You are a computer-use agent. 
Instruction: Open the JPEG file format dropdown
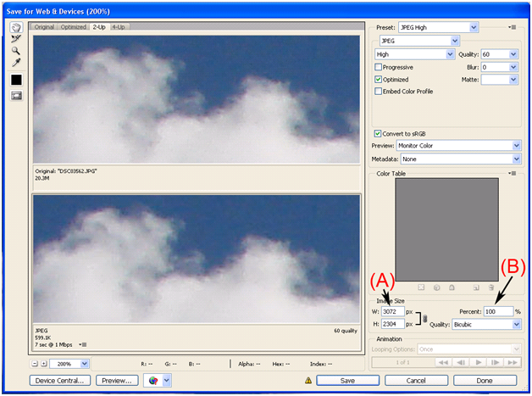coord(419,41)
